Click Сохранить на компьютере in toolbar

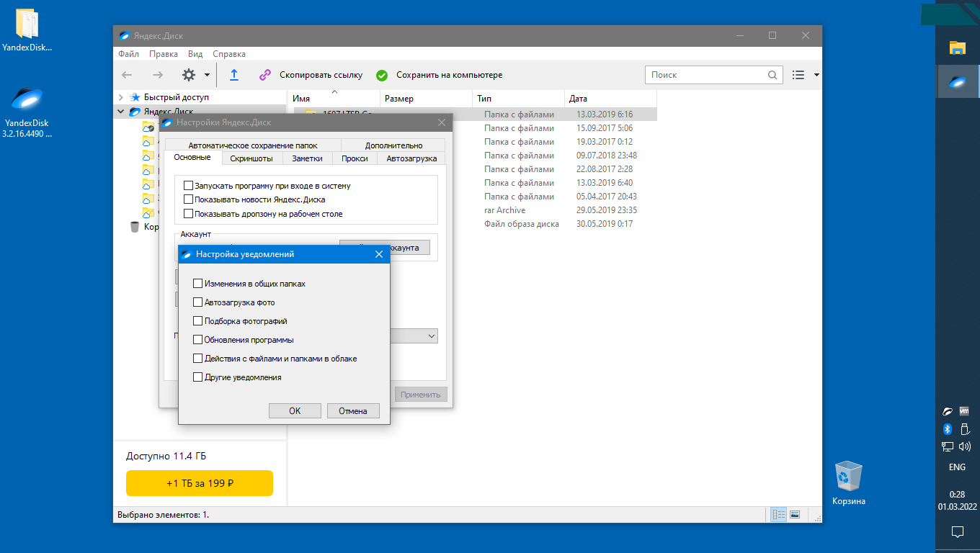(439, 75)
